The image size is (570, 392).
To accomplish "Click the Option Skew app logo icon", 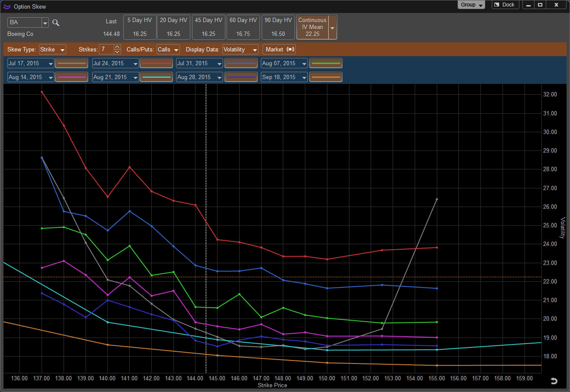I will pos(7,6).
